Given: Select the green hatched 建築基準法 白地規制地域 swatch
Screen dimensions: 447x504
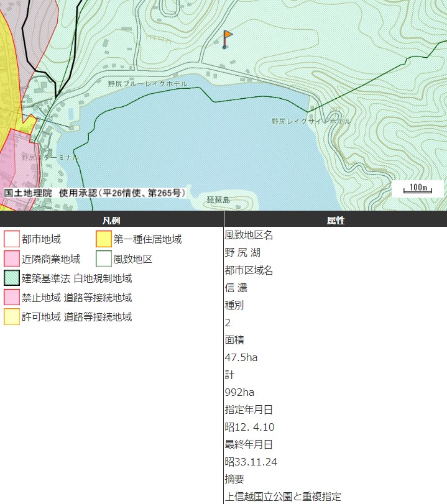Looking at the screenshot, I should (x=12, y=278).
